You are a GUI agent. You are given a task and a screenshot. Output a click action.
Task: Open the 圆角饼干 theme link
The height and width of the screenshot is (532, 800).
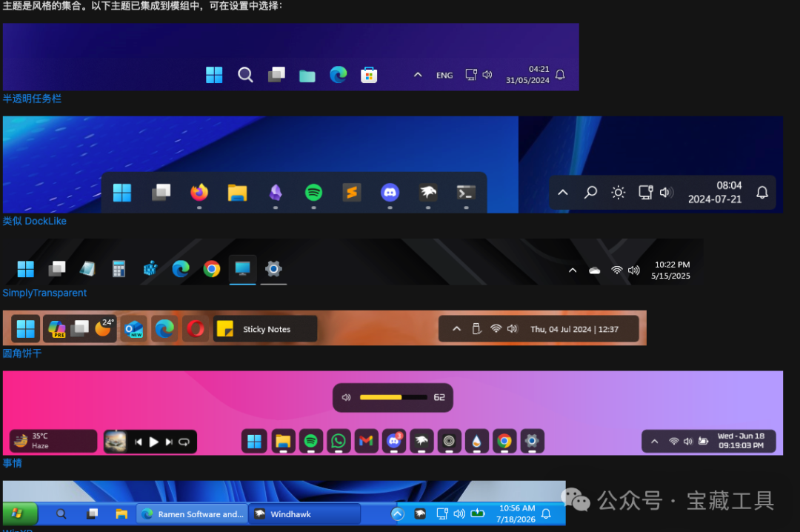22,353
